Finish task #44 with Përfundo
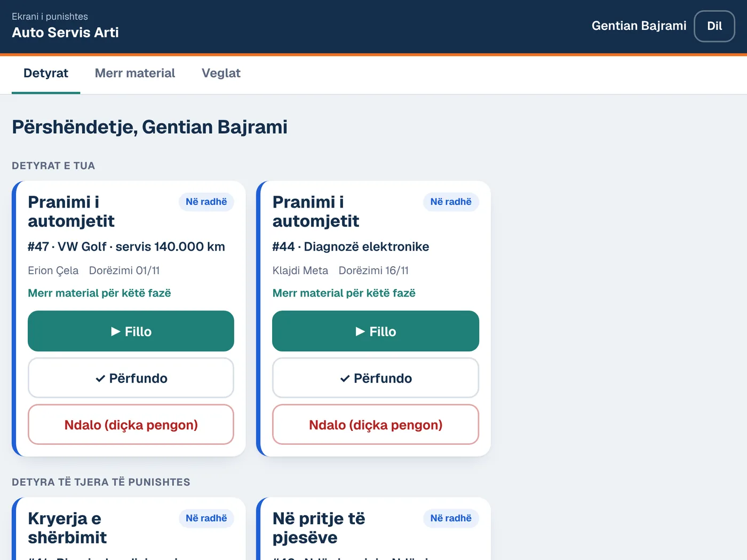 click(x=376, y=378)
